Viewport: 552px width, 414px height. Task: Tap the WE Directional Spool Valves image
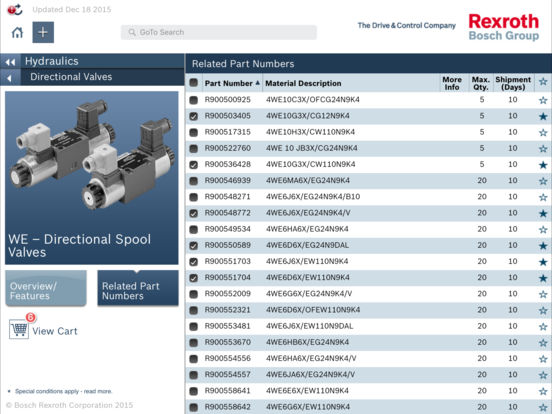92,178
